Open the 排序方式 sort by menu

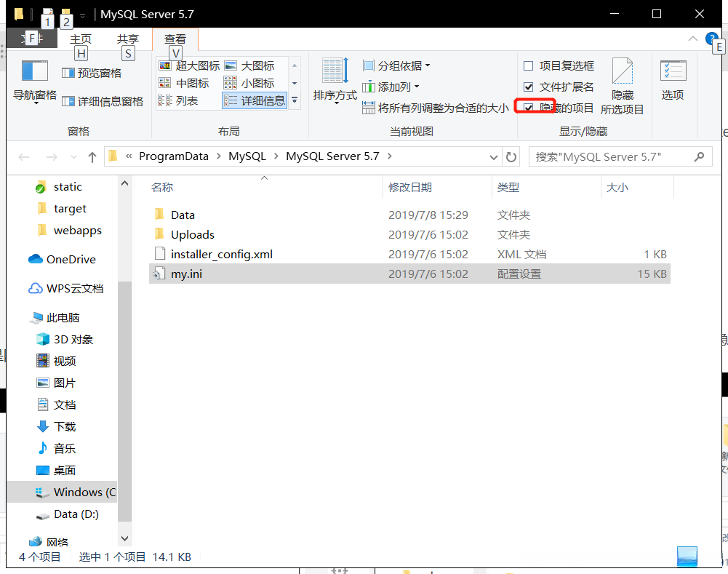point(335,81)
